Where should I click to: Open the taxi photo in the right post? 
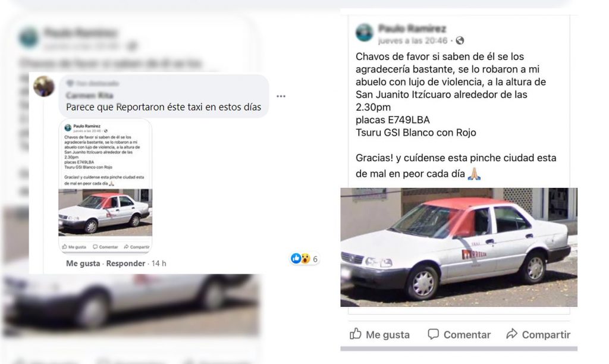459,247
